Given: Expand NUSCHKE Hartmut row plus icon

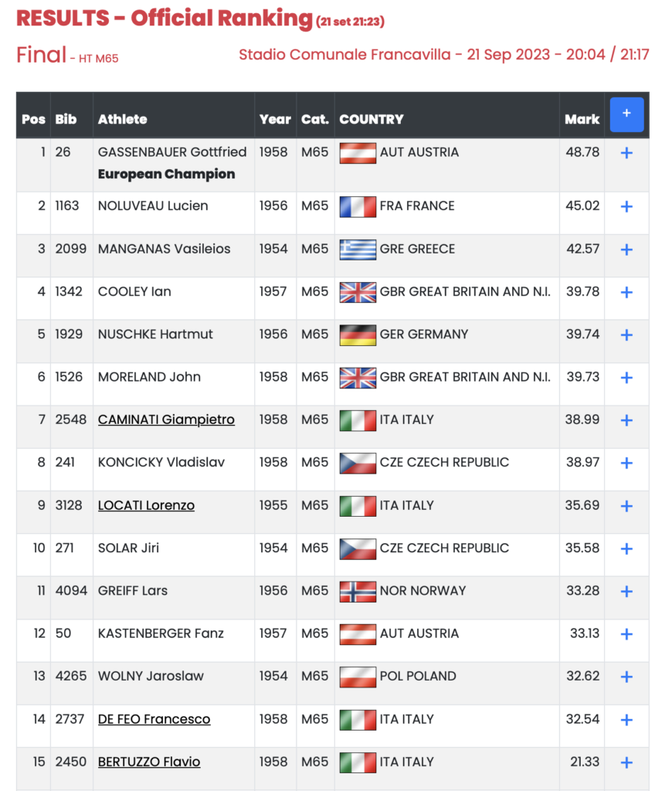Looking at the screenshot, I should (626, 335).
